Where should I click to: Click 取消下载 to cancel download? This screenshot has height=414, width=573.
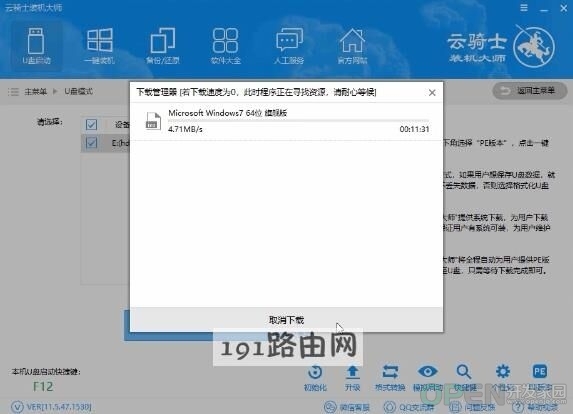tap(286, 320)
